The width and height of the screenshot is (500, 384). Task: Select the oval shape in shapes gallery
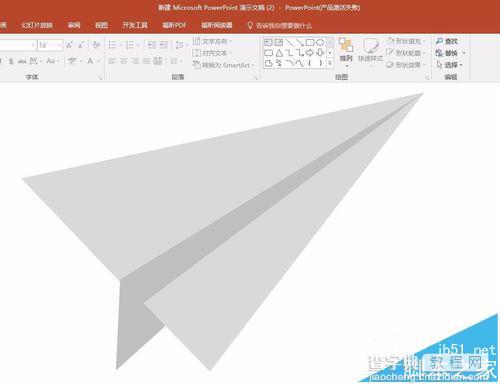[320, 42]
